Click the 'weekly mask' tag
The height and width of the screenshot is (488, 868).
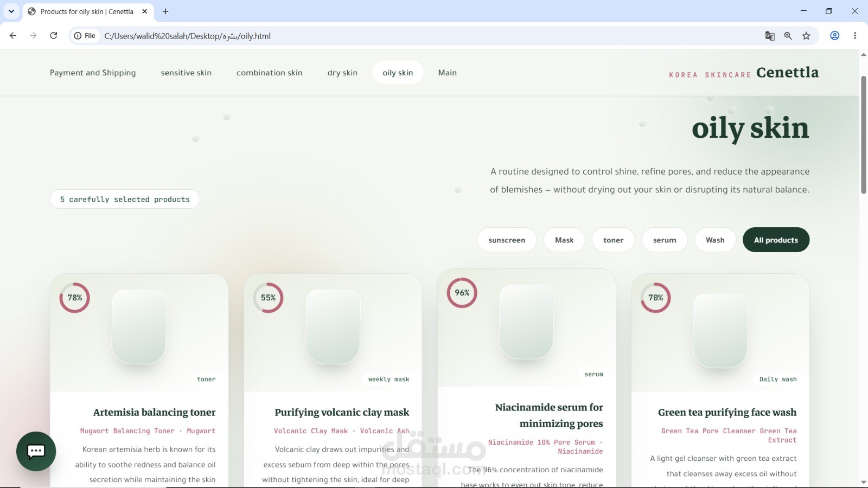388,379
